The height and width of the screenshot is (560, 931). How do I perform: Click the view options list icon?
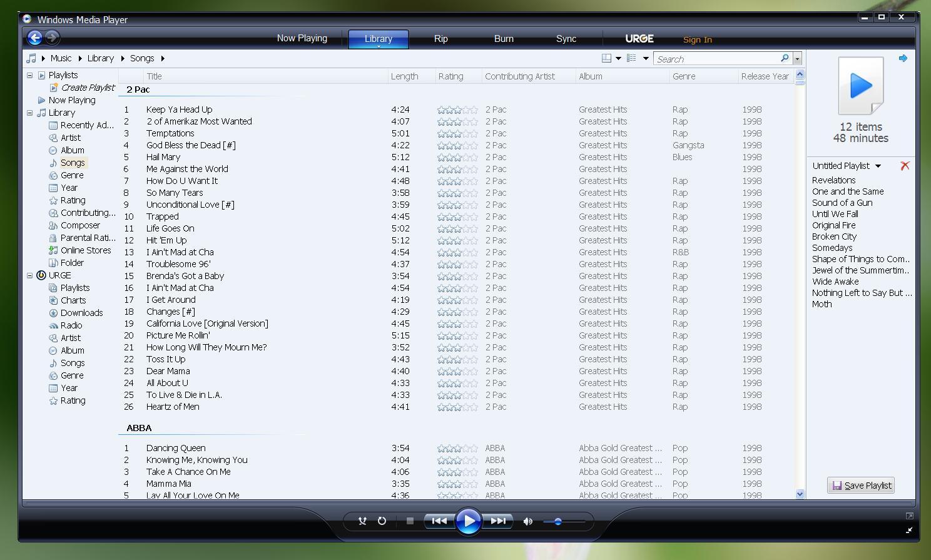[632, 58]
